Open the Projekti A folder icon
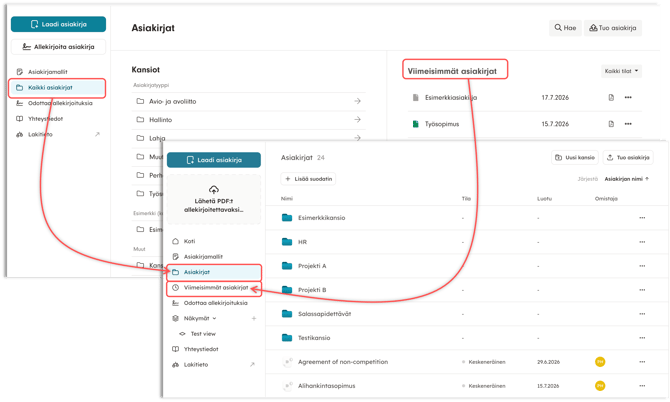This screenshot has height=402, width=670. pyautogui.click(x=287, y=266)
